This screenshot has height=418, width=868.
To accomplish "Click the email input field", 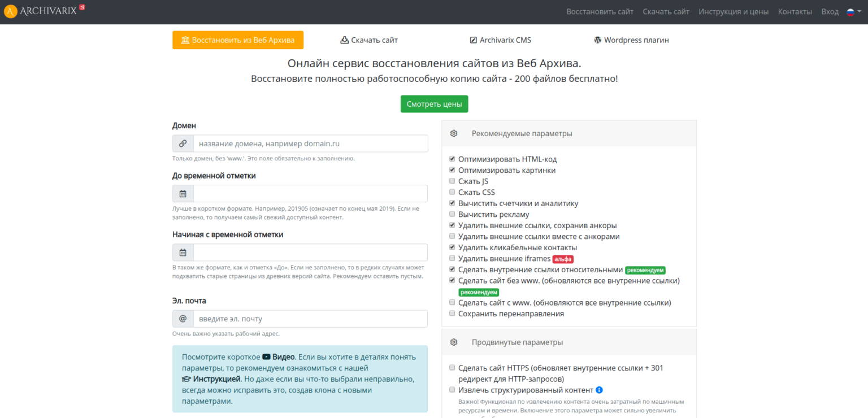I will (x=311, y=319).
